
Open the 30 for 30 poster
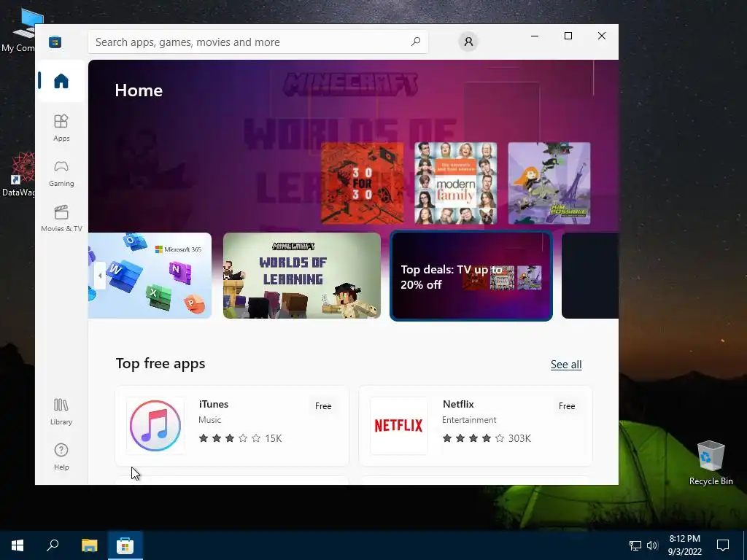[x=362, y=183]
